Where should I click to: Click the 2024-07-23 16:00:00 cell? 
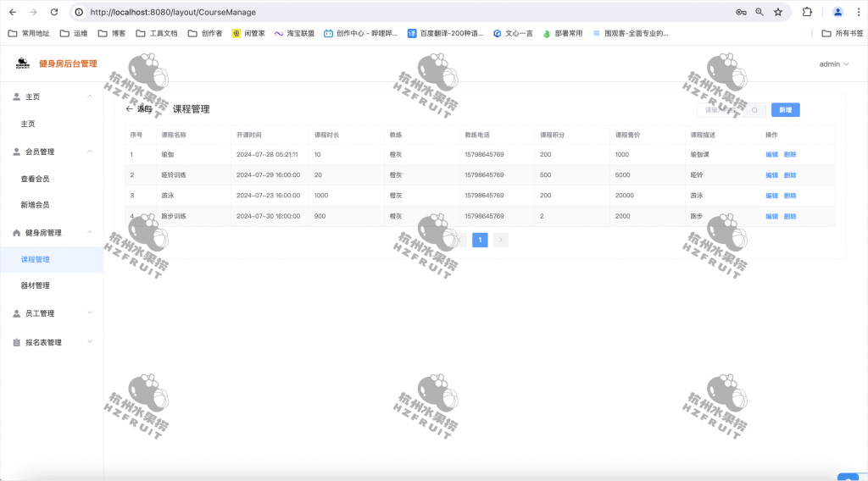[269, 196]
